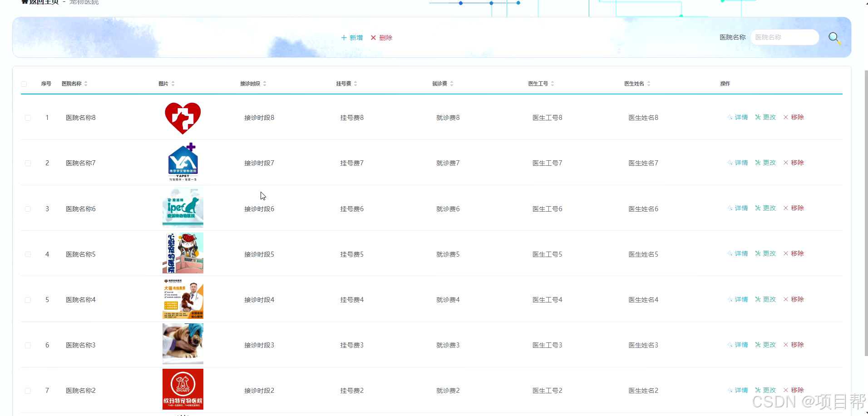Click 移除 remove for 医院名称4 row
868x416 pixels.
coord(794,299)
